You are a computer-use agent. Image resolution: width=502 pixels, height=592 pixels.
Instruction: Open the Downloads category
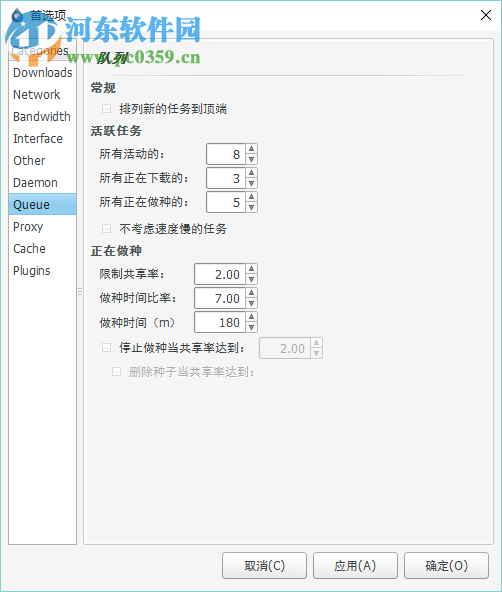tap(42, 72)
